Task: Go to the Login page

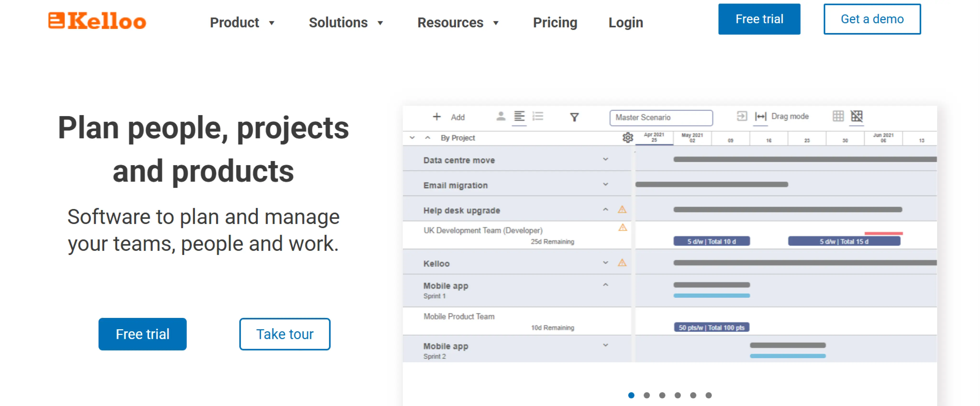Action: coord(625,23)
